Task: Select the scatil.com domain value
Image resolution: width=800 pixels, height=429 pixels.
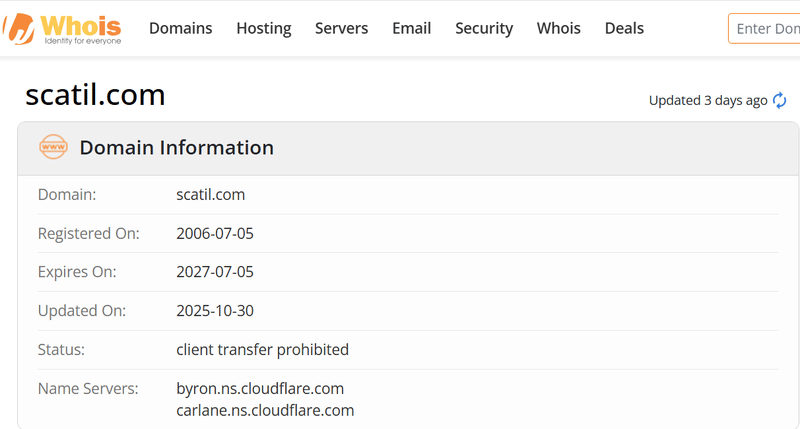Action: [x=210, y=194]
